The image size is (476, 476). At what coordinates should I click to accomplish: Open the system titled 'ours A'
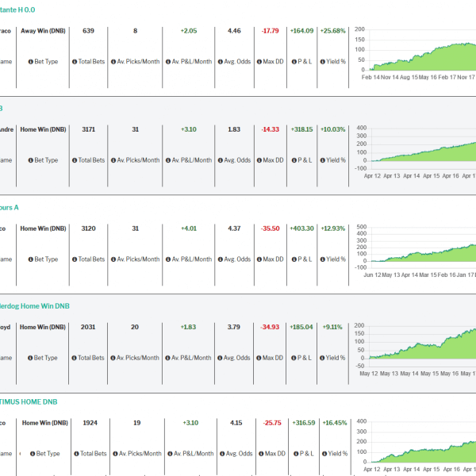9,208
